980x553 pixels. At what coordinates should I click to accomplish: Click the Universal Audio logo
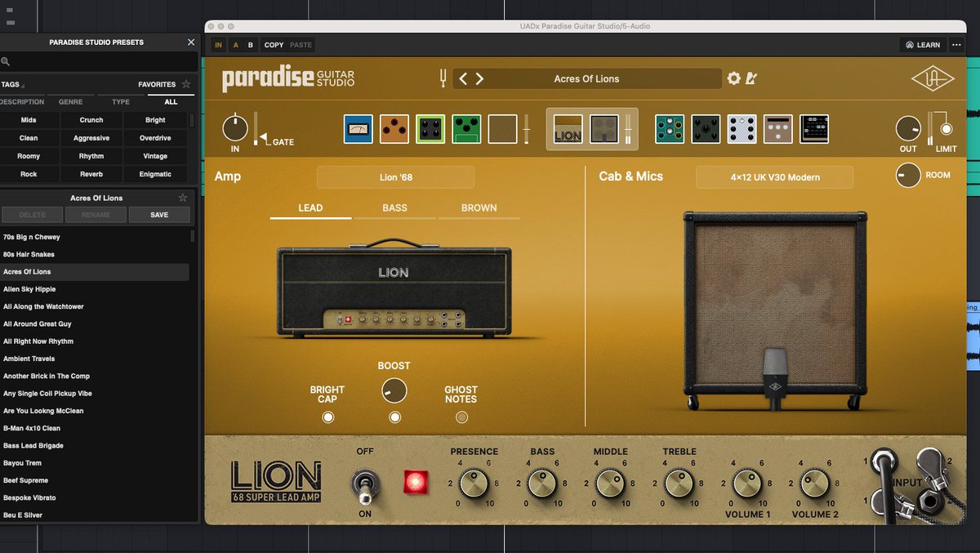tap(931, 79)
